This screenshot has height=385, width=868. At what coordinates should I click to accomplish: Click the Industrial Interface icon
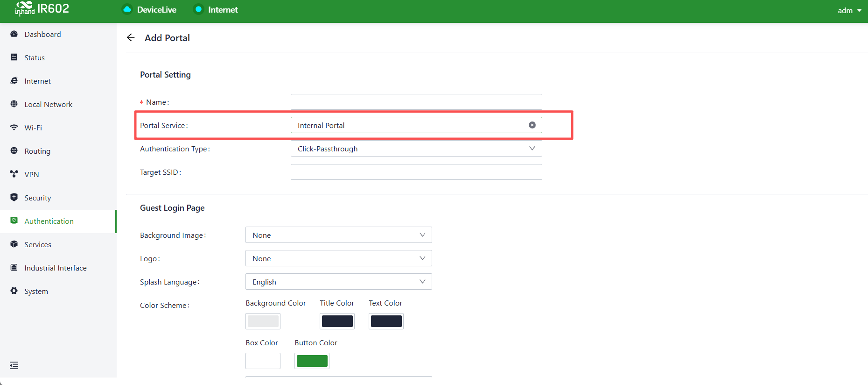pyautogui.click(x=14, y=268)
